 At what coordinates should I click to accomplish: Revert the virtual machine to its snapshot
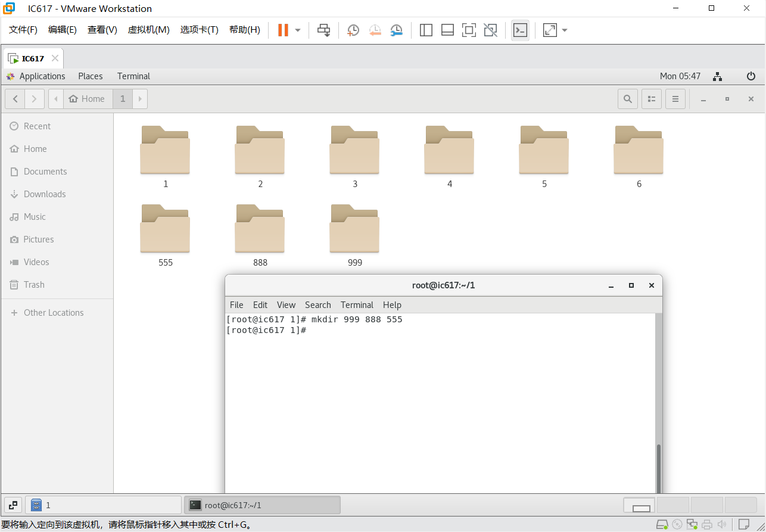coord(375,30)
